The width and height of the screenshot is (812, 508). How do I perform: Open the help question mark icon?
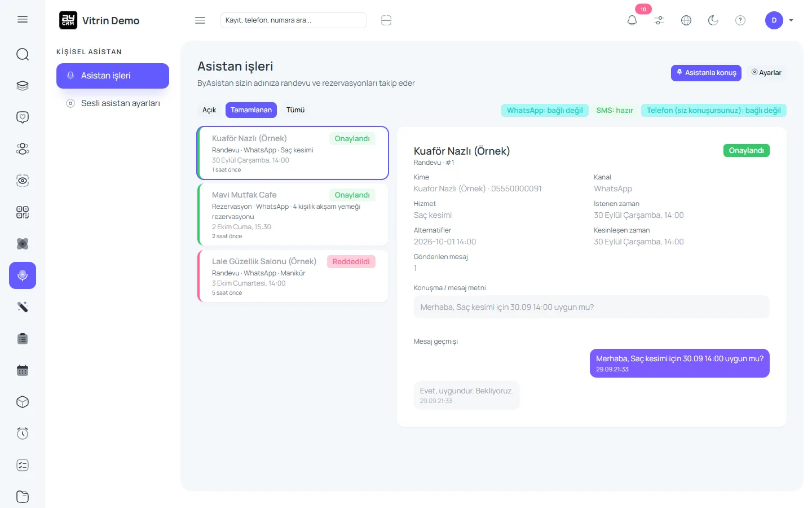[740, 20]
